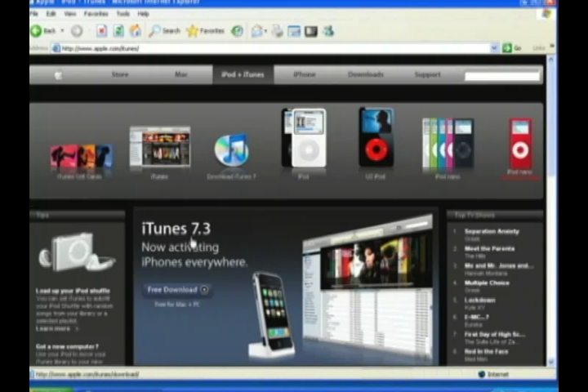Click the iPhone in dock image
This screenshot has height=392, width=588.
[272, 315]
